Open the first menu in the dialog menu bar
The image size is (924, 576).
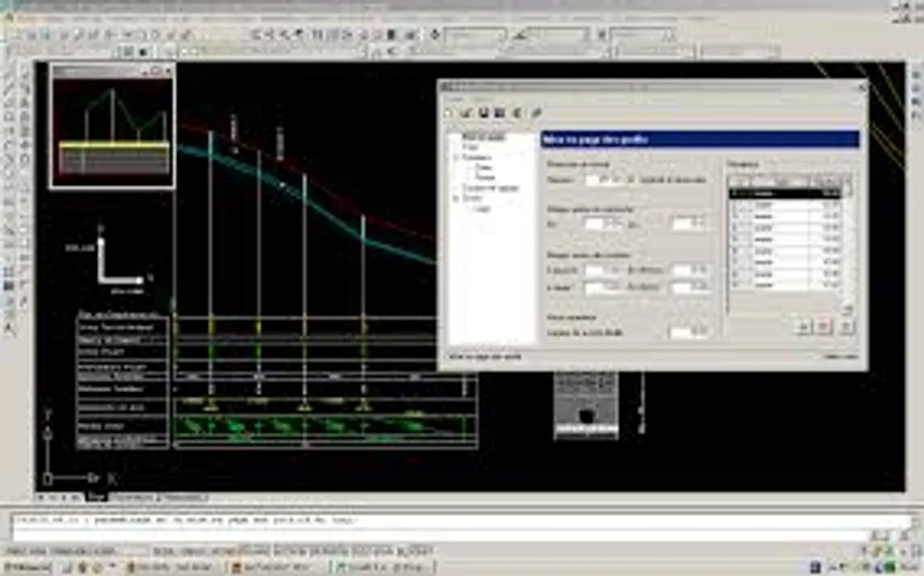pyautogui.click(x=456, y=98)
